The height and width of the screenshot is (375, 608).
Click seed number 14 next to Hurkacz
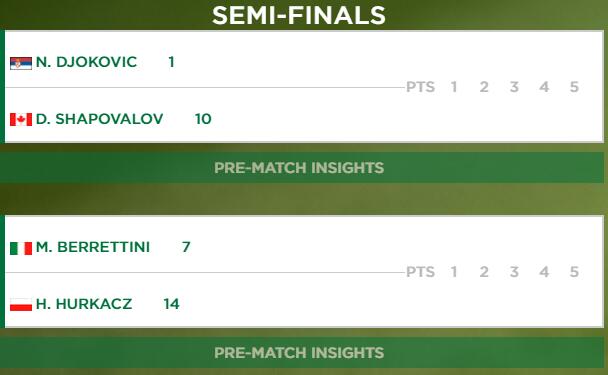(x=171, y=304)
